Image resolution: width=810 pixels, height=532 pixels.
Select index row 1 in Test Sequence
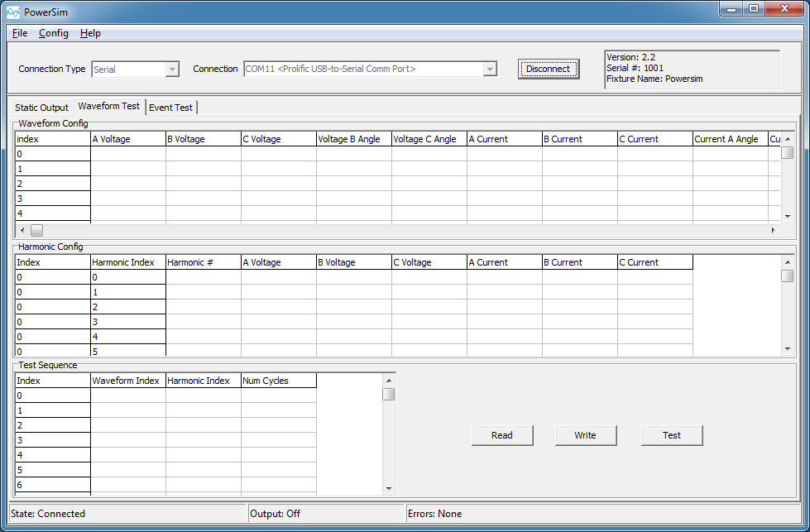(x=53, y=410)
